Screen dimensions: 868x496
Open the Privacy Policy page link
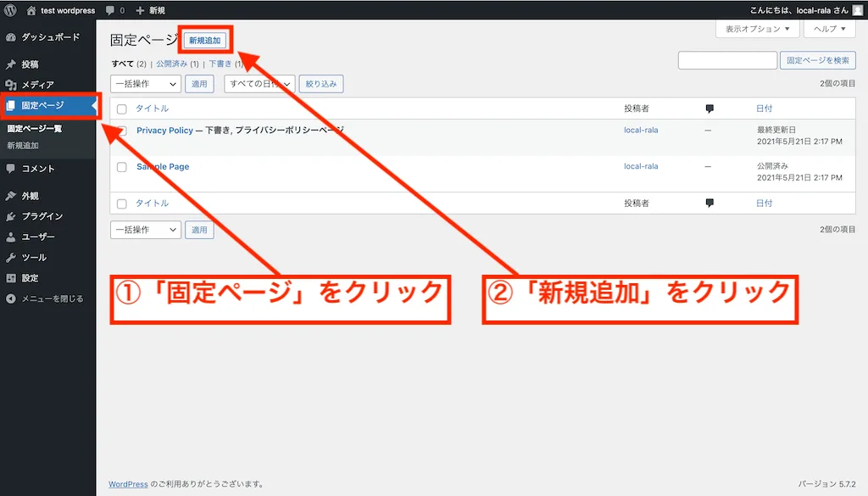[165, 130]
